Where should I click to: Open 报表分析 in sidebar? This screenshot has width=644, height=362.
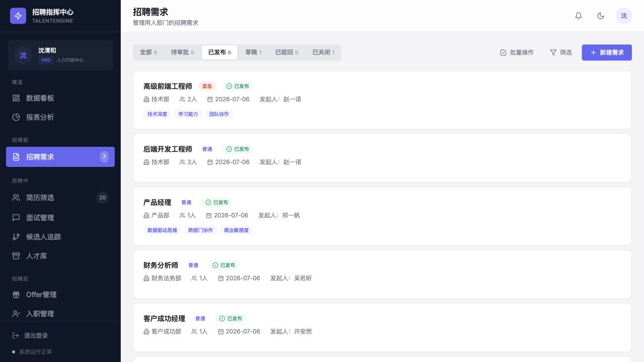pos(60,117)
